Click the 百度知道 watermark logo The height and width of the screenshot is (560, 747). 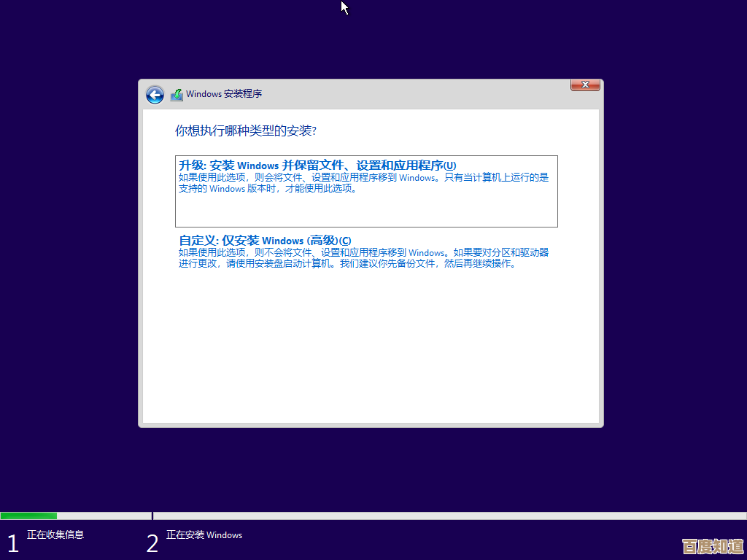click(712, 546)
